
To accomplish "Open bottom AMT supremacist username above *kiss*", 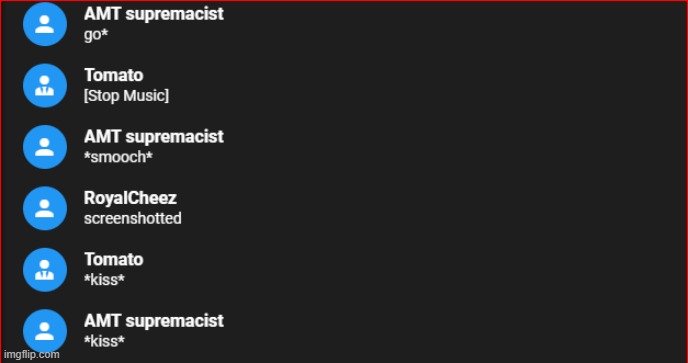I will tap(154, 321).
